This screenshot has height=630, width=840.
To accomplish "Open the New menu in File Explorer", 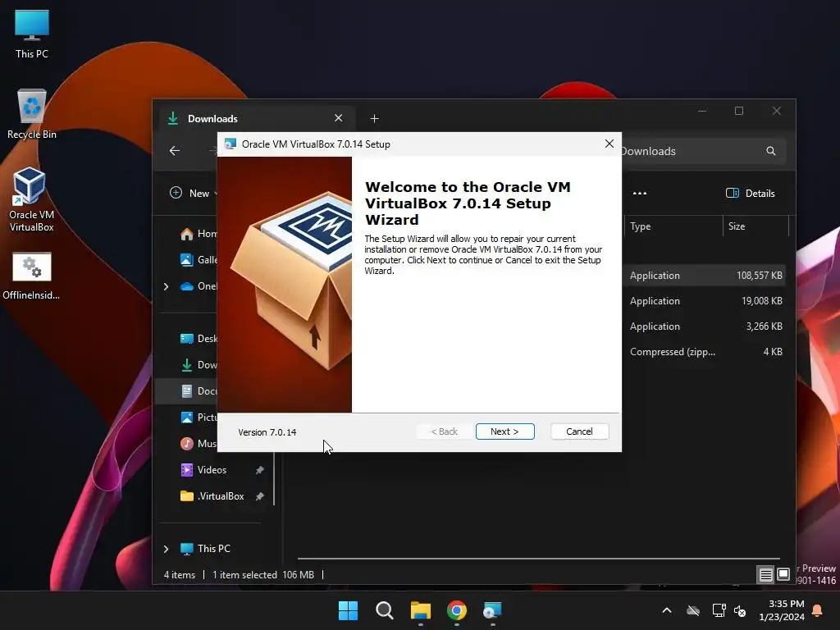I will 194,193.
